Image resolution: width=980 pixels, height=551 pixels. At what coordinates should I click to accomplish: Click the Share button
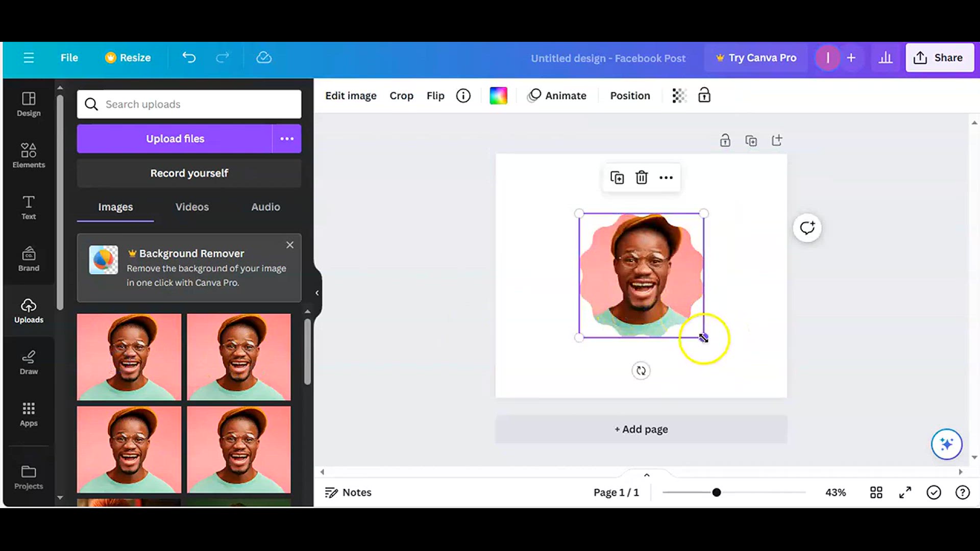[x=940, y=58]
